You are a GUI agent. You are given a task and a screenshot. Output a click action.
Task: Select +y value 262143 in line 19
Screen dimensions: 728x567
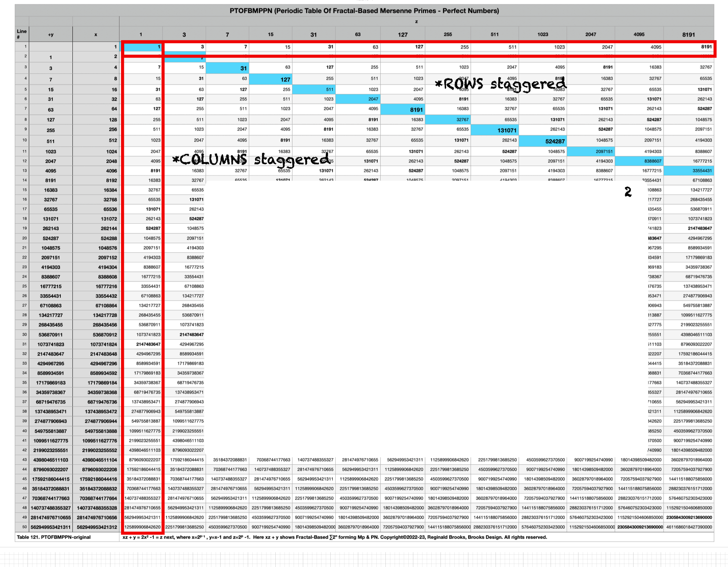51,228
